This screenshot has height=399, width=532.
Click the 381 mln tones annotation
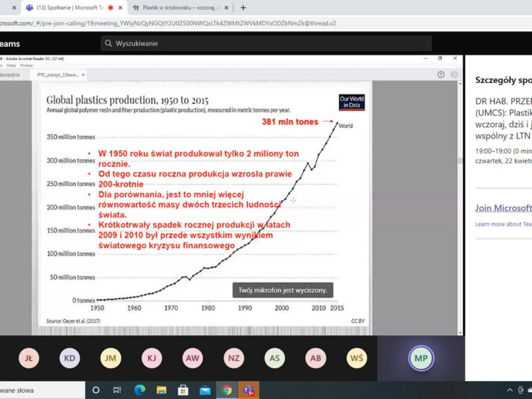[x=290, y=122]
